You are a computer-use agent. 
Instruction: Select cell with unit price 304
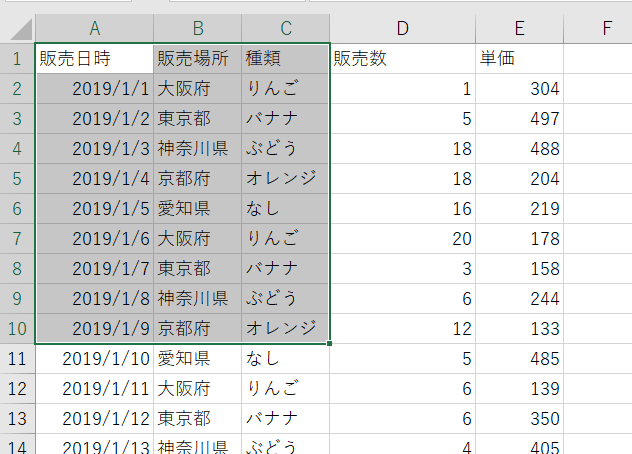click(x=520, y=89)
